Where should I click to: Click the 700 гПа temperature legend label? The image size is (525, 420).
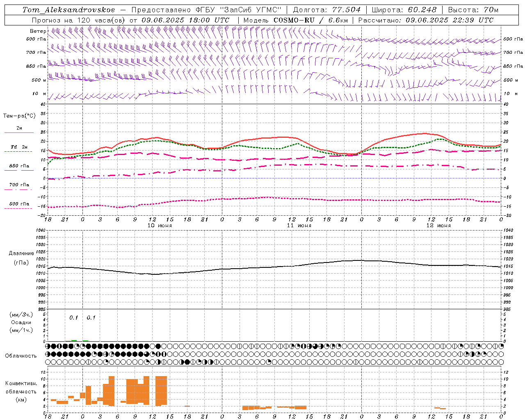click(19, 185)
